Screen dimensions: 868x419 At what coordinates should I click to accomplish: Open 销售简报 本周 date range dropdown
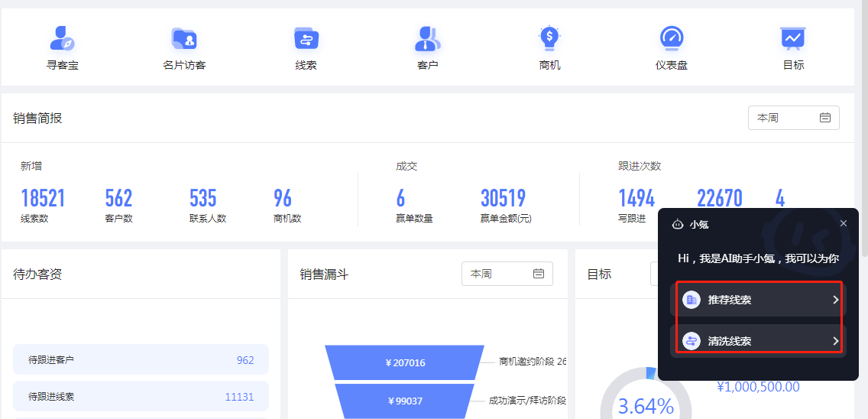793,118
